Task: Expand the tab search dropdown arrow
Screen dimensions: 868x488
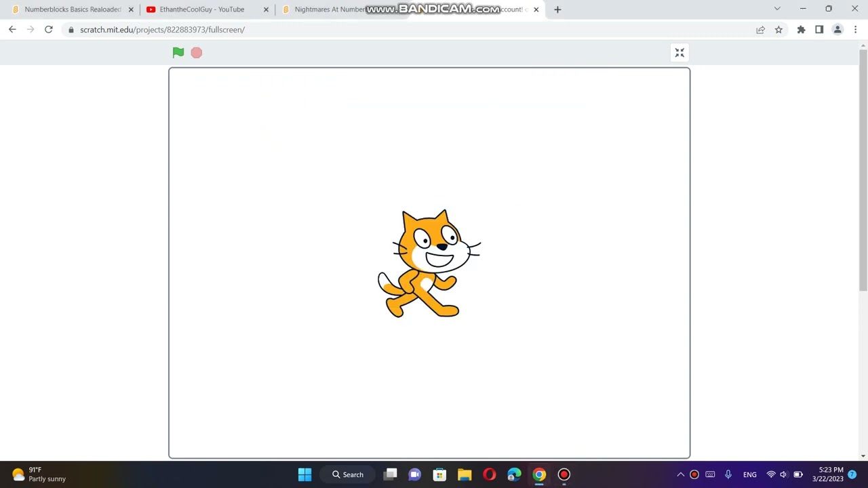Action: (777, 9)
